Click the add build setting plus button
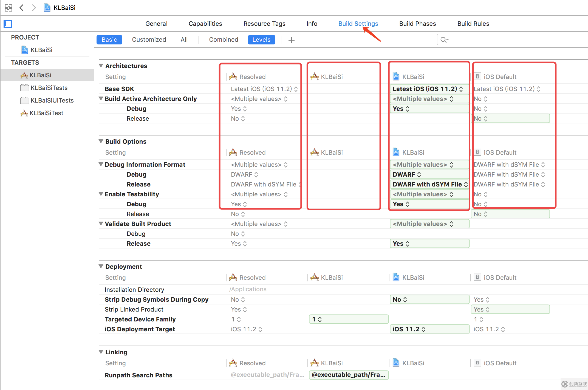The height and width of the screenshot is (390, 588). pos(291,39)
